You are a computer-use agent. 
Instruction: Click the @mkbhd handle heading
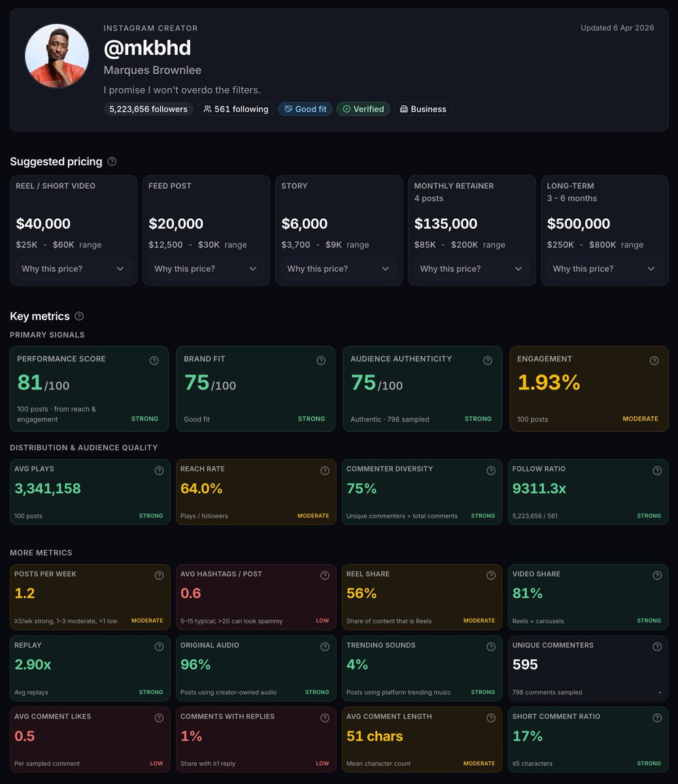[x=147, y=48]
